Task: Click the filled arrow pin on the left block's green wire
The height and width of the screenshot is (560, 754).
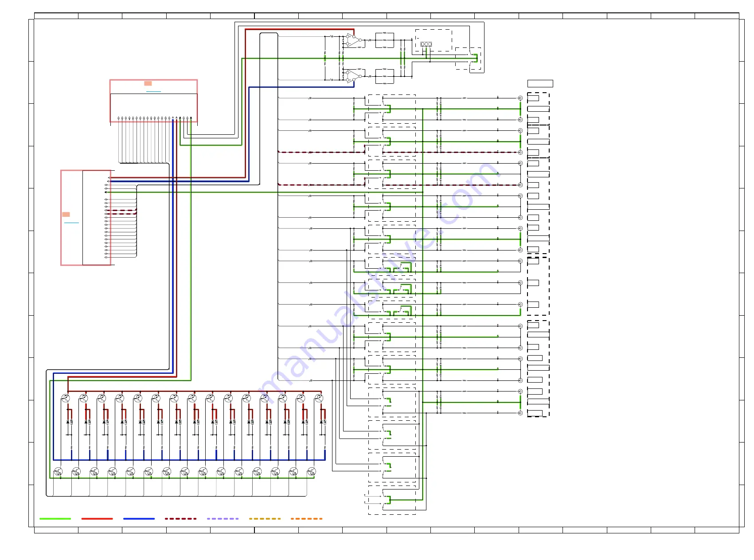Action: point(106,192)
